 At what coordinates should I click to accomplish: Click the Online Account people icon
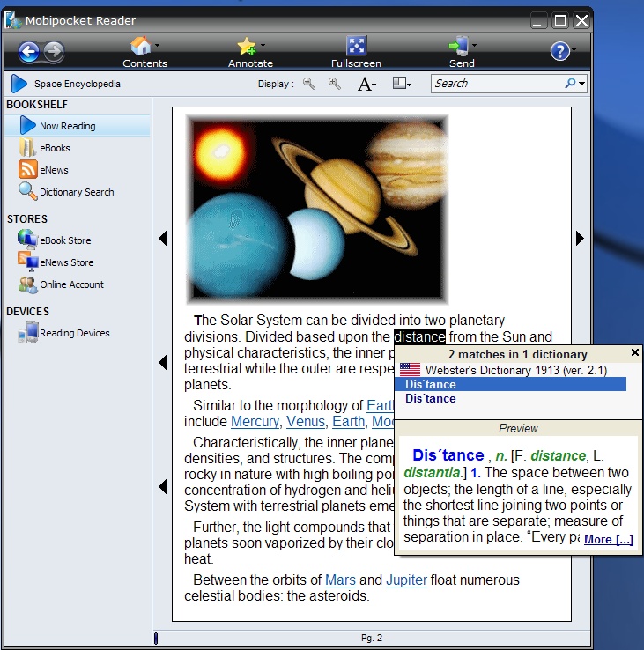pos(28,284)
